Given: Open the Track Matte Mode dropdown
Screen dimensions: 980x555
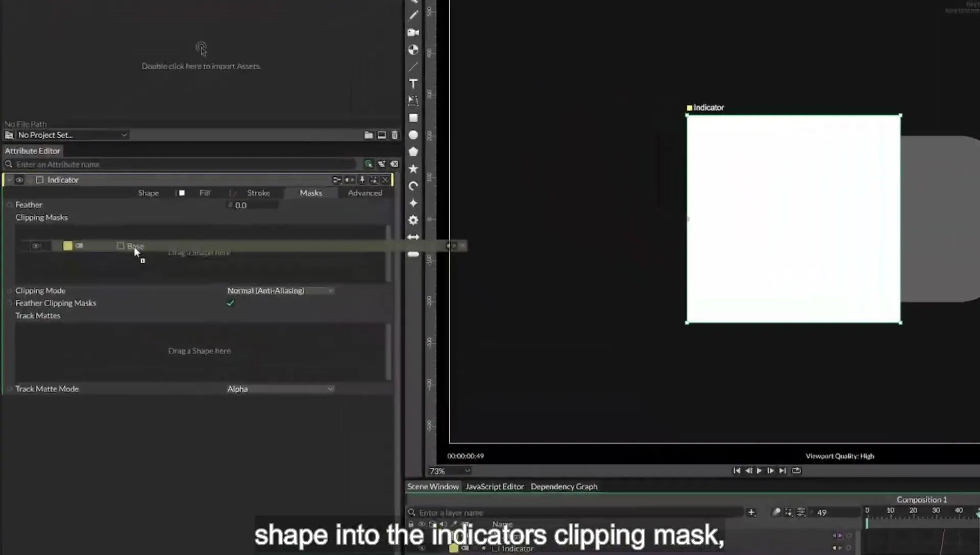Looking at the screenshot, I should click(280, 389).
